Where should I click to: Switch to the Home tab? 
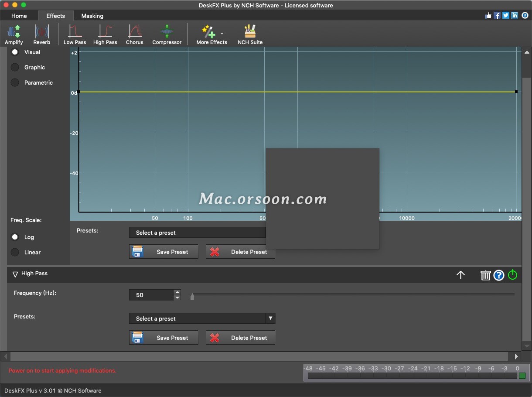pyautogui.click(x=19, y=16)
